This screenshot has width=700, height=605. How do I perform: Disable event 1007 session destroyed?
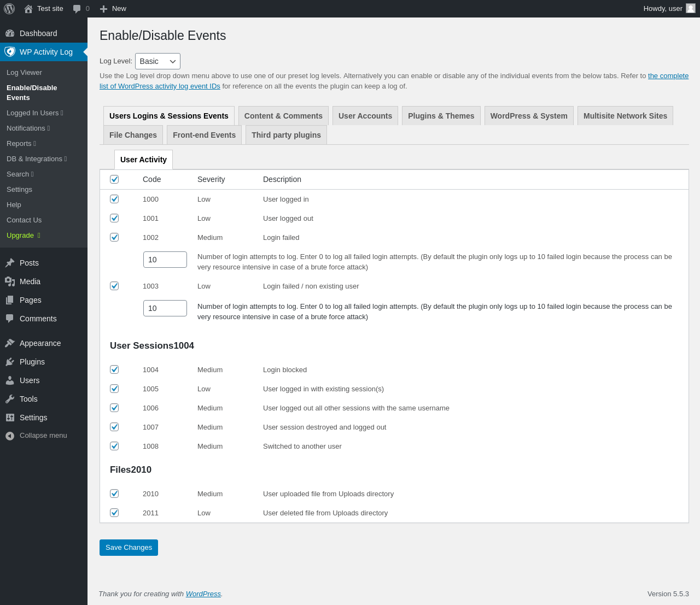pos(114,427)
